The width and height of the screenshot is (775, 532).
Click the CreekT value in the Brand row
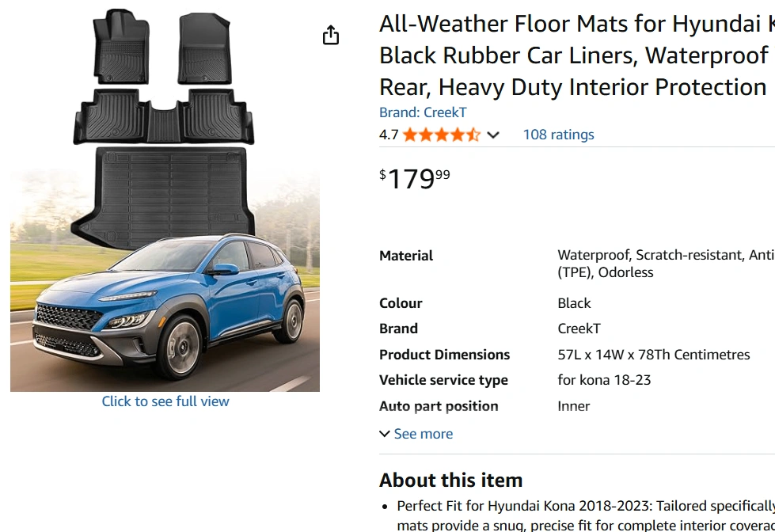579,329
